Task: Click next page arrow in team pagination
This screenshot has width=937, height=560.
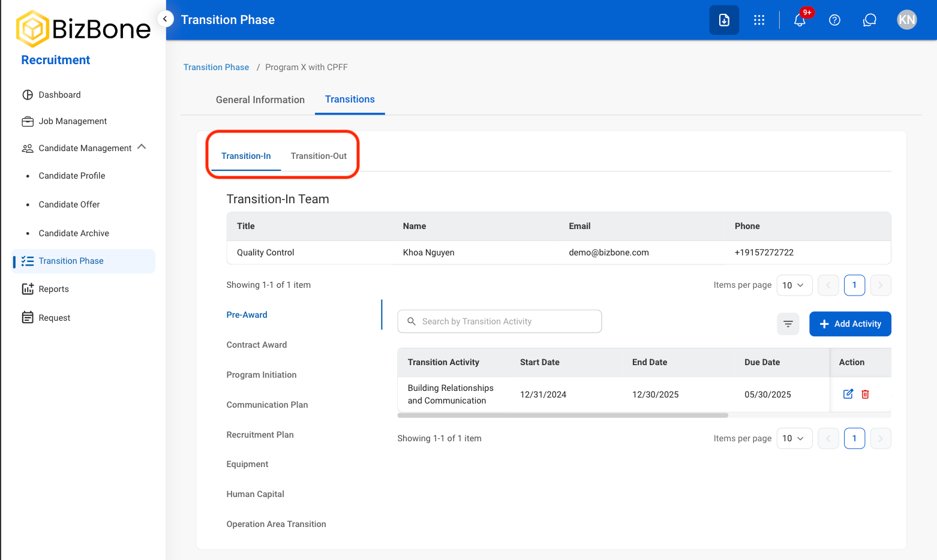Action: (881, 285)
